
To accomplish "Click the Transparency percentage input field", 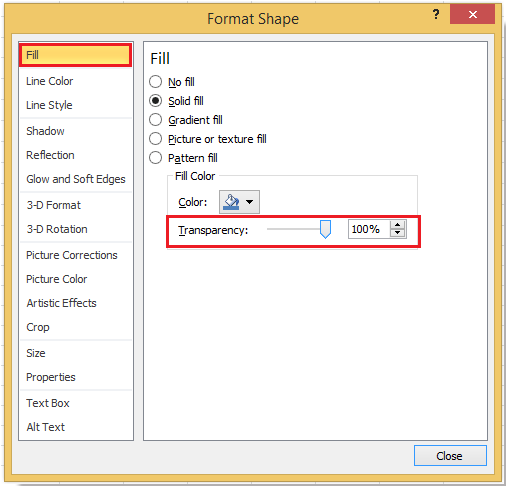I will (369, 229).
